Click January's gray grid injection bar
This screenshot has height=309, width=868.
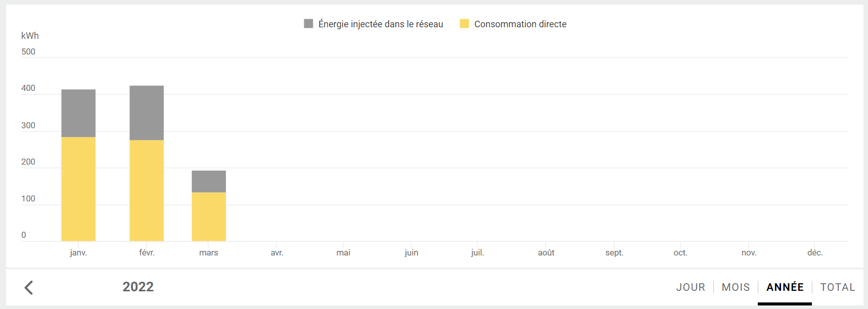[x=78, y=113]
